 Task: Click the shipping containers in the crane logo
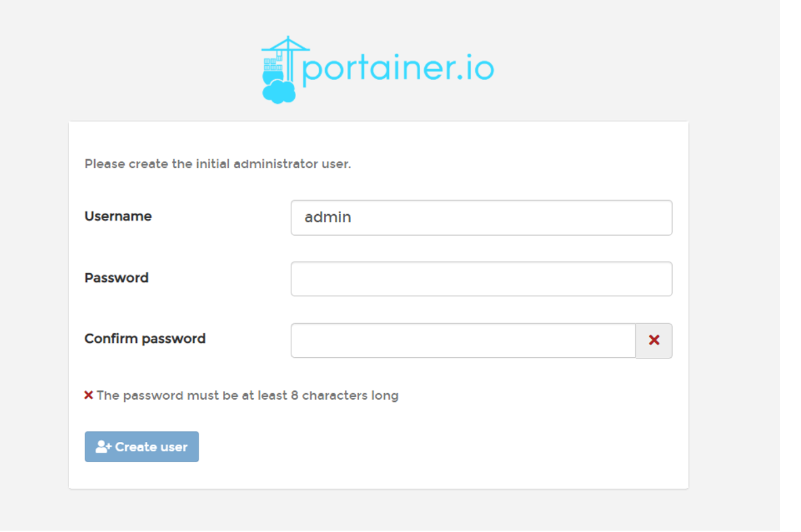pyautogui.click(x=272, y=66)
